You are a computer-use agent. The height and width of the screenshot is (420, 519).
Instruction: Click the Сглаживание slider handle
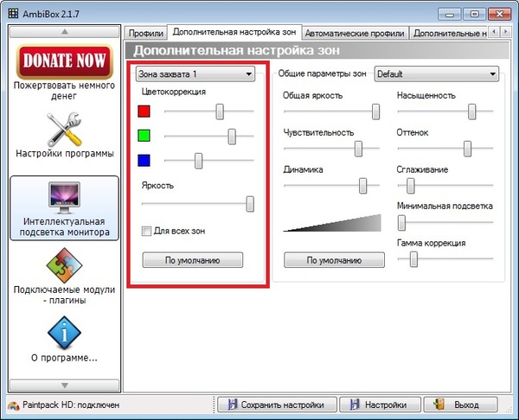click(410, 186)
